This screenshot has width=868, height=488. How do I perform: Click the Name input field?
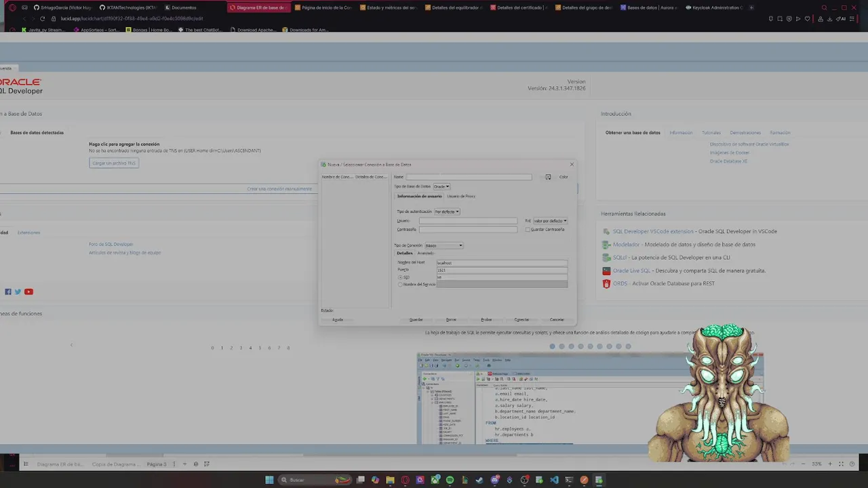coord(469,177)
